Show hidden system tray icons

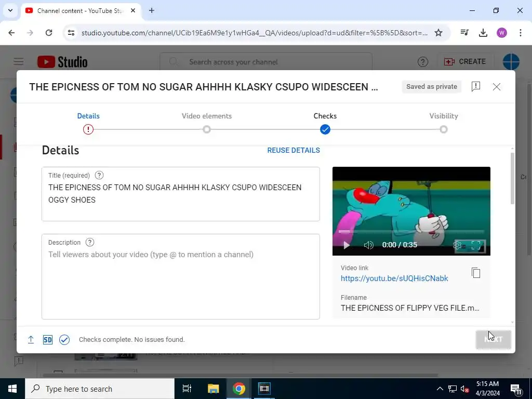tap(440, 389)
